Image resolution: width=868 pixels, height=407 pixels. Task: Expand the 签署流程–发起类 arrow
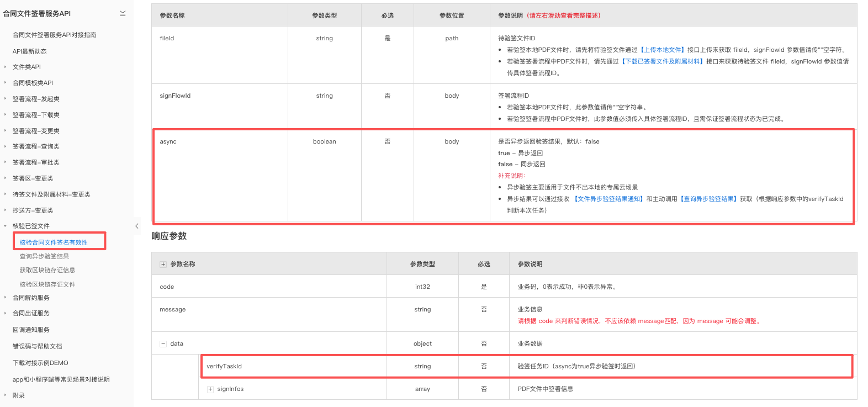pyautogui.click(x=6, y=99)
